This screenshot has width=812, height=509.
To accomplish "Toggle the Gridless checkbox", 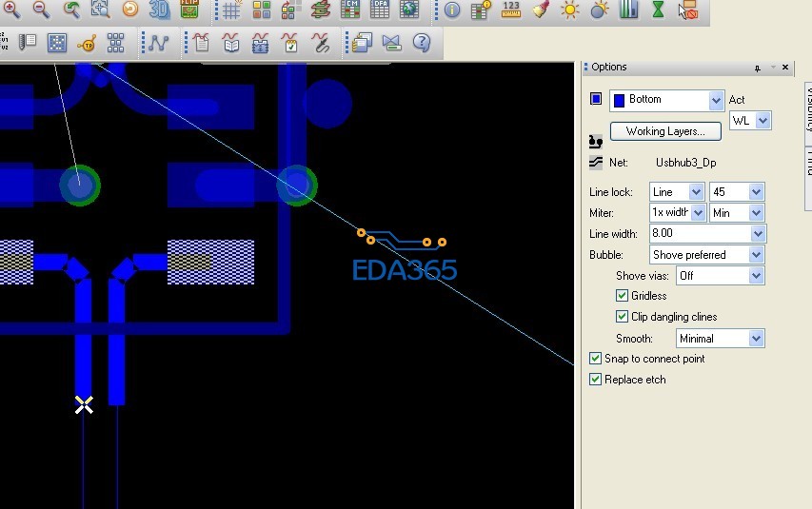I will 622,296.
